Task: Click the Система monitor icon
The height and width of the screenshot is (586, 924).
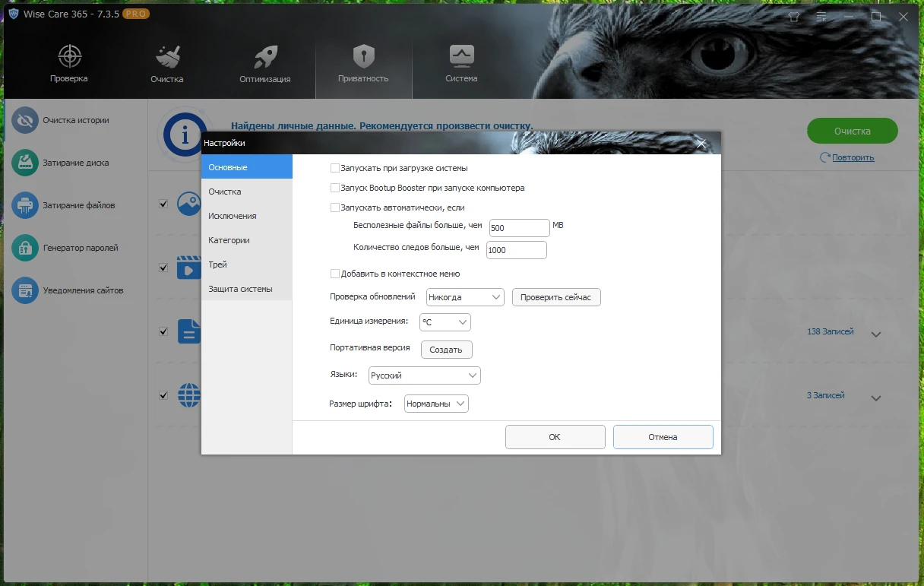Action: pyautogui.click(x=461, y=55)
